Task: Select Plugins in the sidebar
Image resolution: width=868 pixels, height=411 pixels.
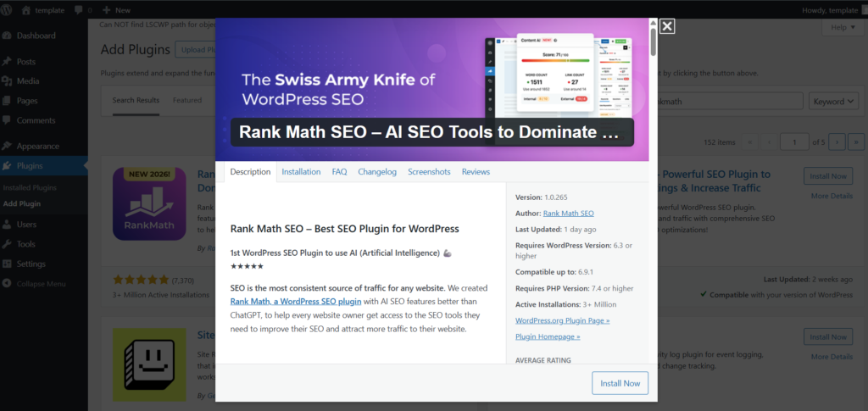Action: pyautogui.click(x=44, y=166)
